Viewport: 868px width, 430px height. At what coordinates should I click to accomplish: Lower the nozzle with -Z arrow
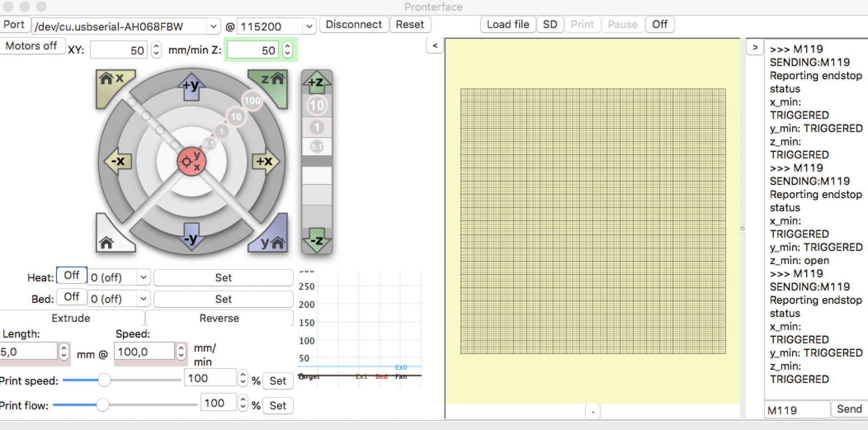[x=317, y=241]
